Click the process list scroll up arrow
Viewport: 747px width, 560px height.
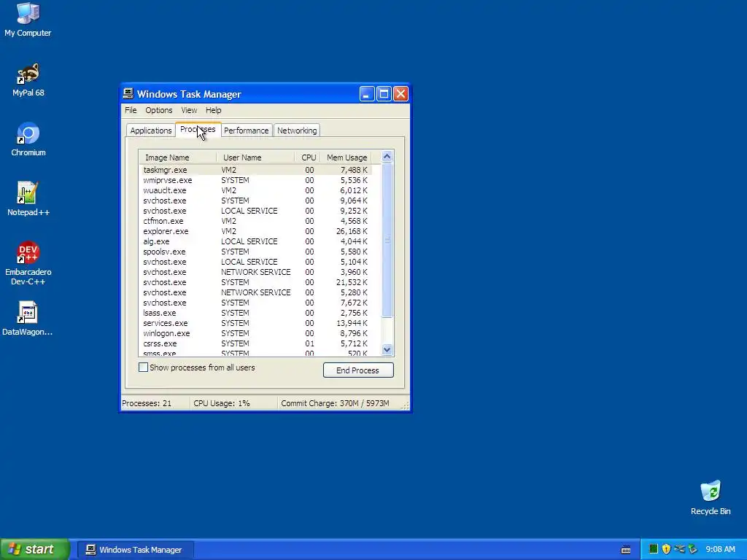point(387,156)
